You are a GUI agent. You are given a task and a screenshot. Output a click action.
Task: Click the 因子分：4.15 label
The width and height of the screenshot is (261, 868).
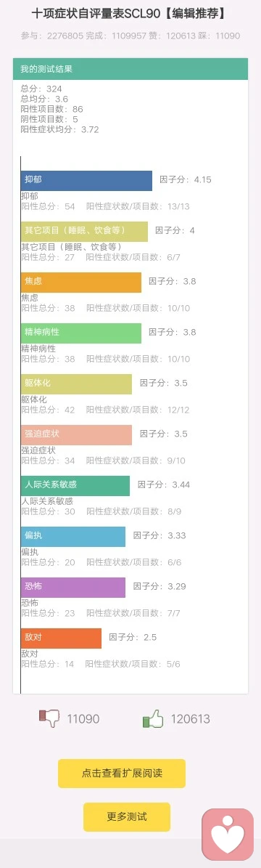(x=186, y=179)
